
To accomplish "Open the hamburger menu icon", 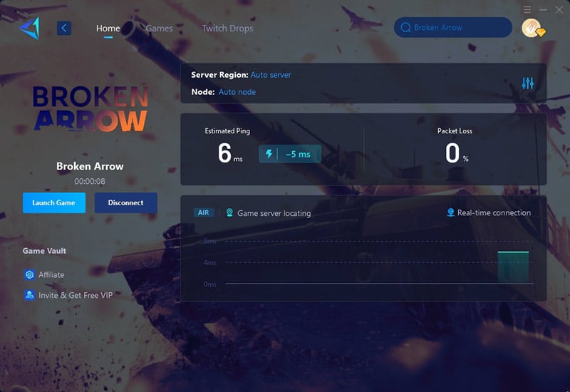I will point(527,9).
